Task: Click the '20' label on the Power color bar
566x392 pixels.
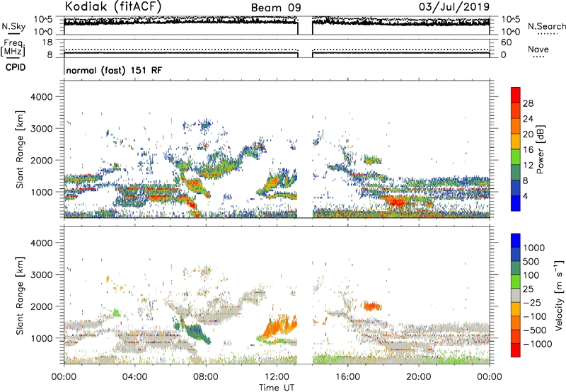Action: pyautogui.click(x=528, y=134)
